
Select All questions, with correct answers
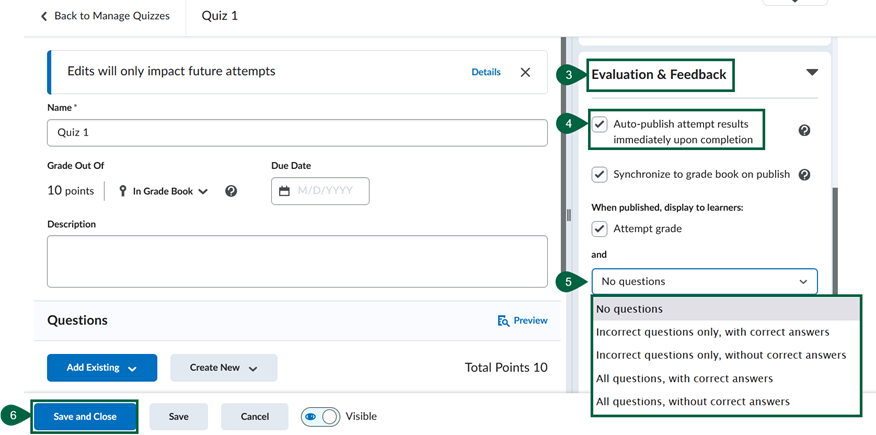tap(684, 378)
